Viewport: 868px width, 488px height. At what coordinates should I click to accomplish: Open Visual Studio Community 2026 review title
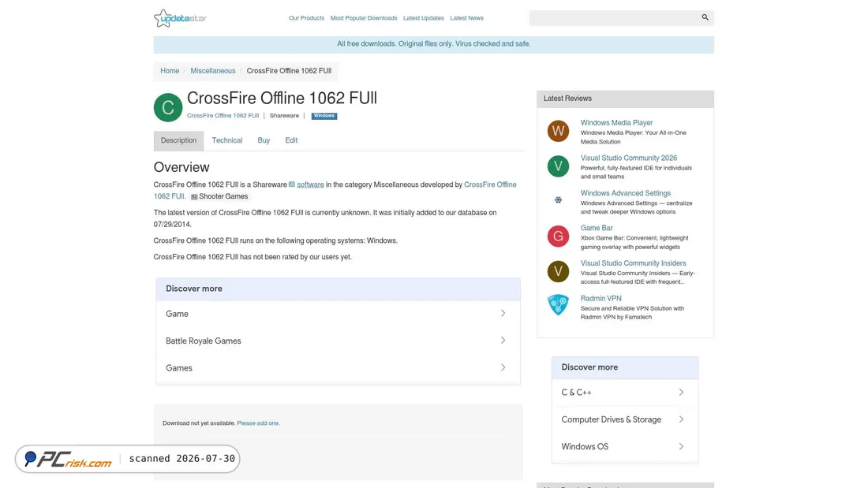coord(628,158)
